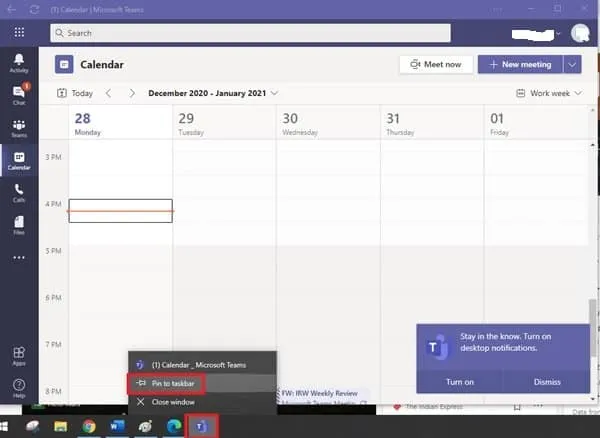Click the Search input field
This screenshot has width=600, height=438.
pyautogui.click(x=250, y=33)
